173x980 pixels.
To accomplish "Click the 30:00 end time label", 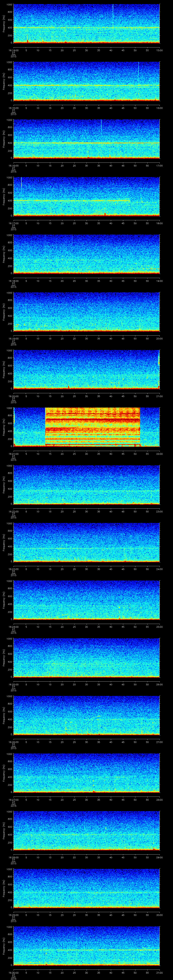I will coord(159,915).
